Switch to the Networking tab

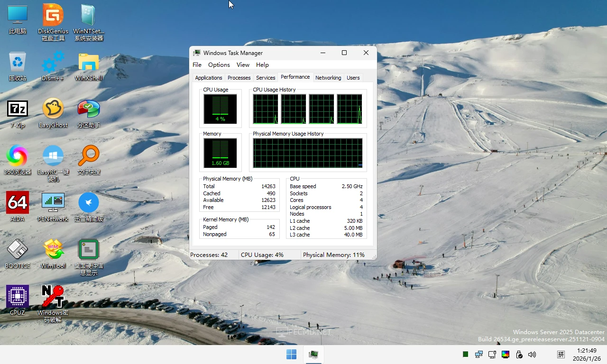click(x=328, y=77)
